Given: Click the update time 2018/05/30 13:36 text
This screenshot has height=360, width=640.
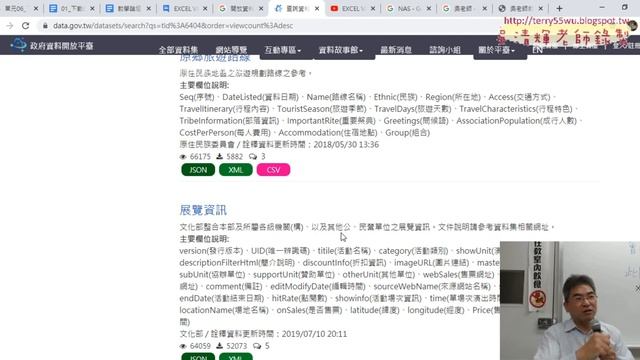Looking at the screenshot, I should click(346, 144).
